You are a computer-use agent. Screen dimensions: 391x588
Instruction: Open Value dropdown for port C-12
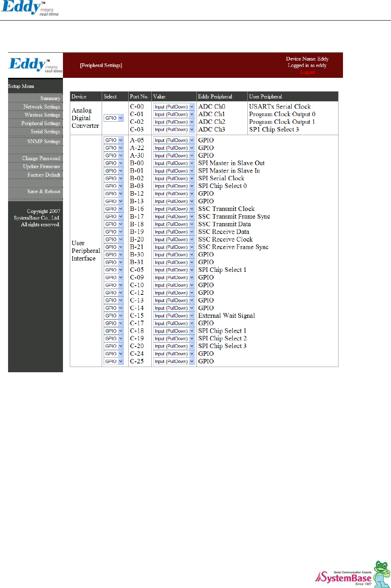click(x=174, y=293)
